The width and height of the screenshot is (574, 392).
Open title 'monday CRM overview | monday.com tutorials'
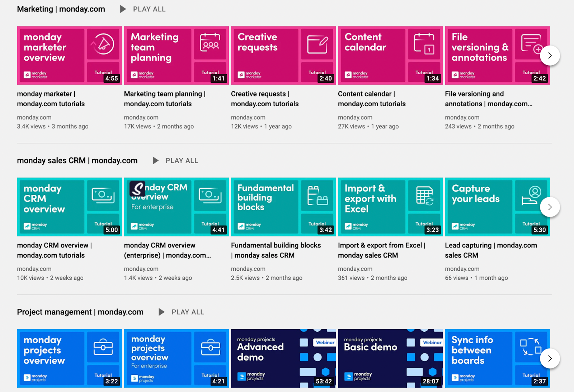[55, 250]
